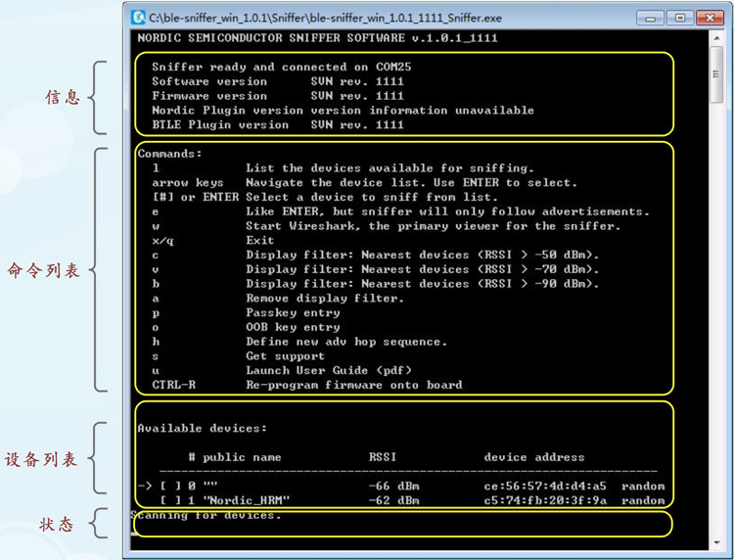Close the Sniffer console window
The height and width of the screenshot is (560, 734).
710,19
